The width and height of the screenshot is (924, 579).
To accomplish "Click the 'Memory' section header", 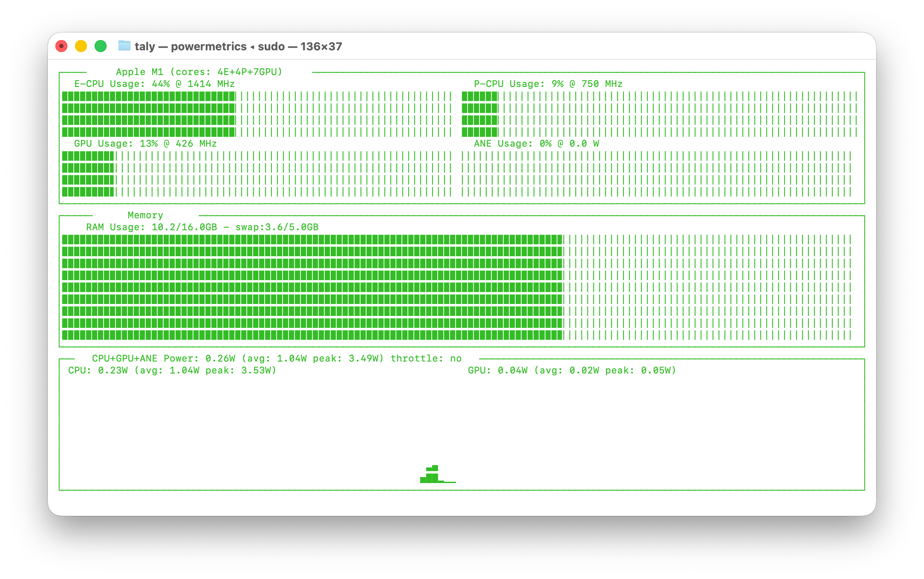I will pyautogui.click(x=145, y=215).
